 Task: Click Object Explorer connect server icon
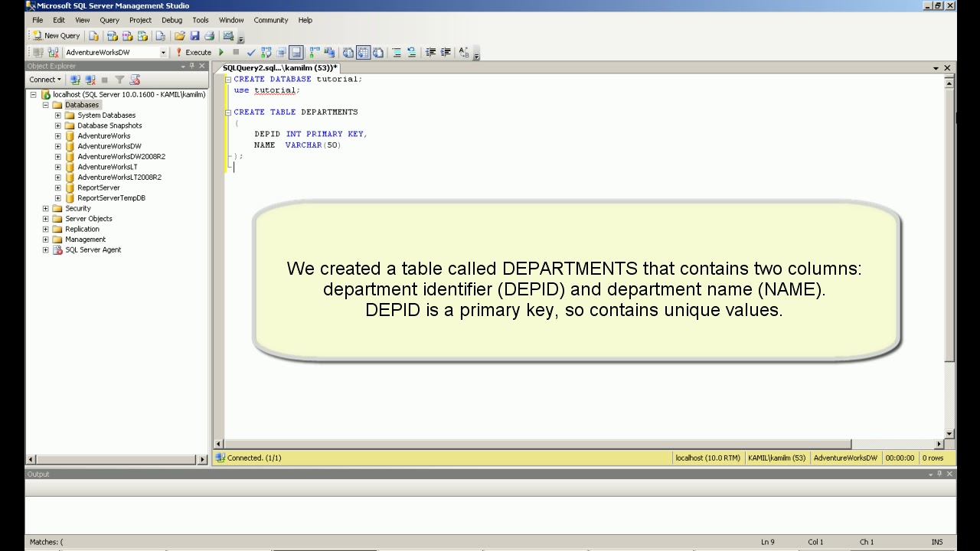(75, 80)
